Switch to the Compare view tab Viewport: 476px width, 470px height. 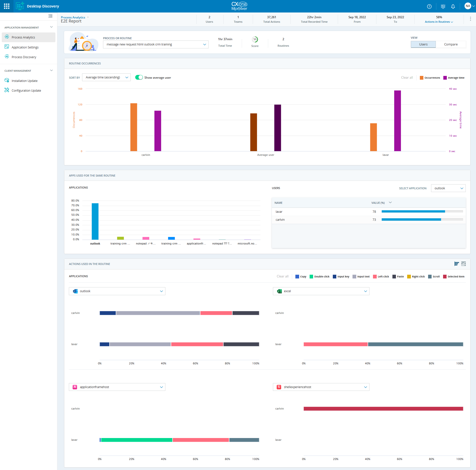pos(451,44)
